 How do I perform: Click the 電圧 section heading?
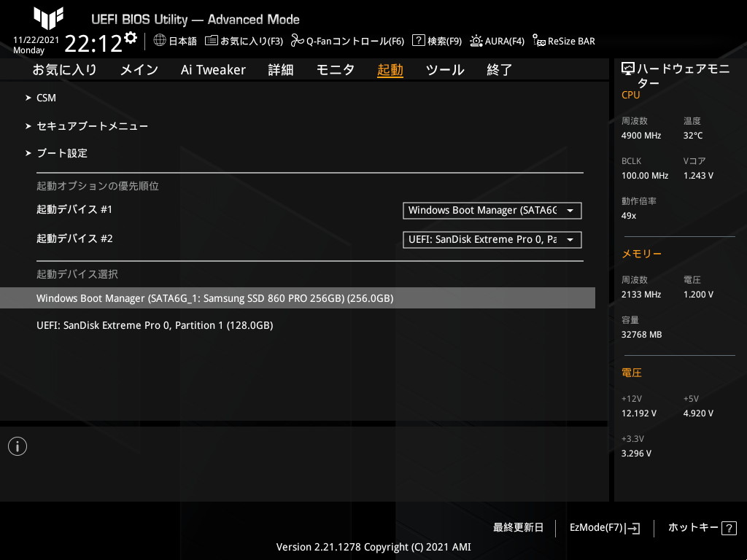(632, 373)
